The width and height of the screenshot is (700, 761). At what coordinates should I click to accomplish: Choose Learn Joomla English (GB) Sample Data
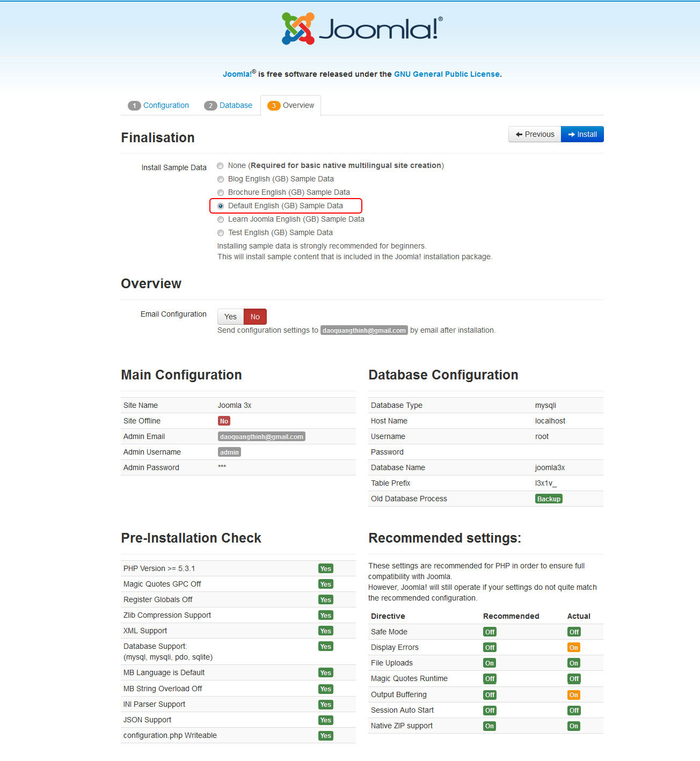click(x=221, y=219)
